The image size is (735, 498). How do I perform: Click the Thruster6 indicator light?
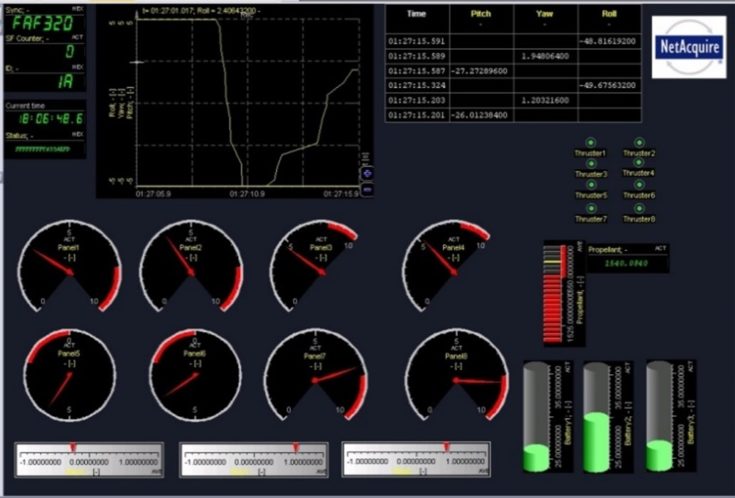pos(638,184)
